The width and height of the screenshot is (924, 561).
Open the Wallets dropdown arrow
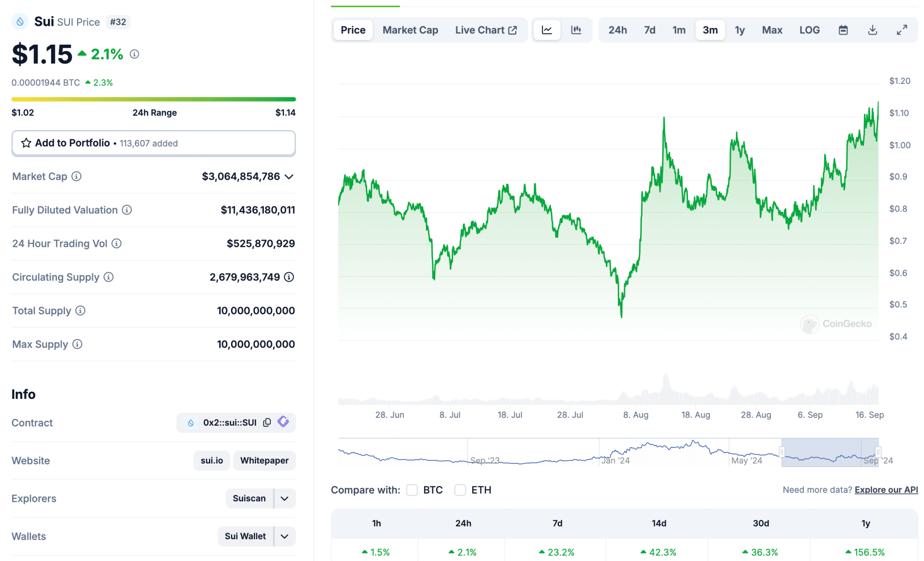pyautogui.click(x=285, y=537)
